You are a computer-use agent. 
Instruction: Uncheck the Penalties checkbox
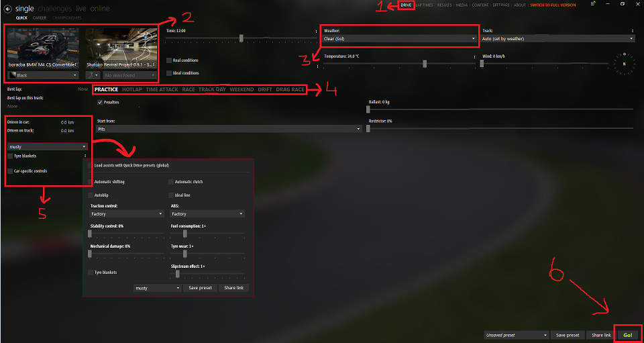point(100,102)
